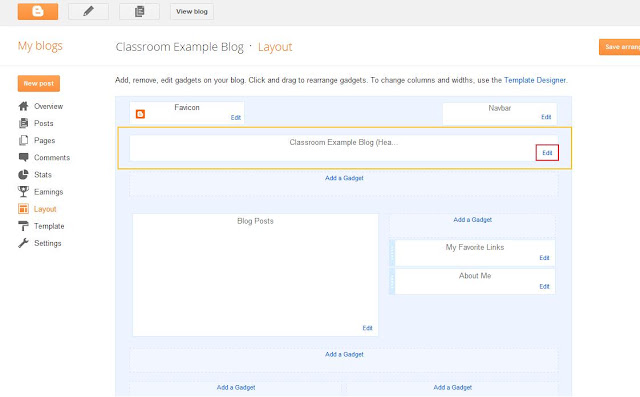Click the pencil compose post icon
Screen dimensions: 640x397
[89, 11]
